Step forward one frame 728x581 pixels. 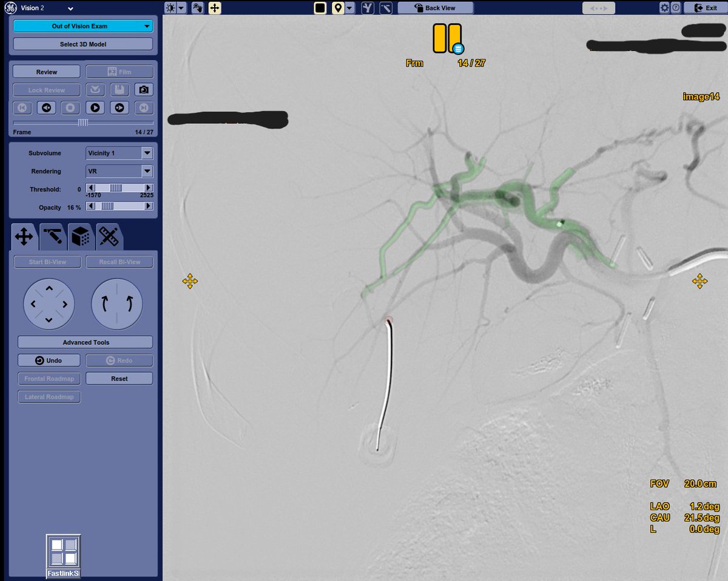120,107
